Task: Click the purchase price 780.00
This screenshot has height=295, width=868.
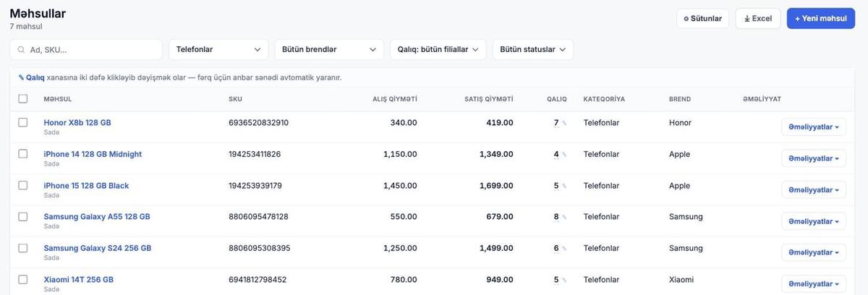Action: 404,280
